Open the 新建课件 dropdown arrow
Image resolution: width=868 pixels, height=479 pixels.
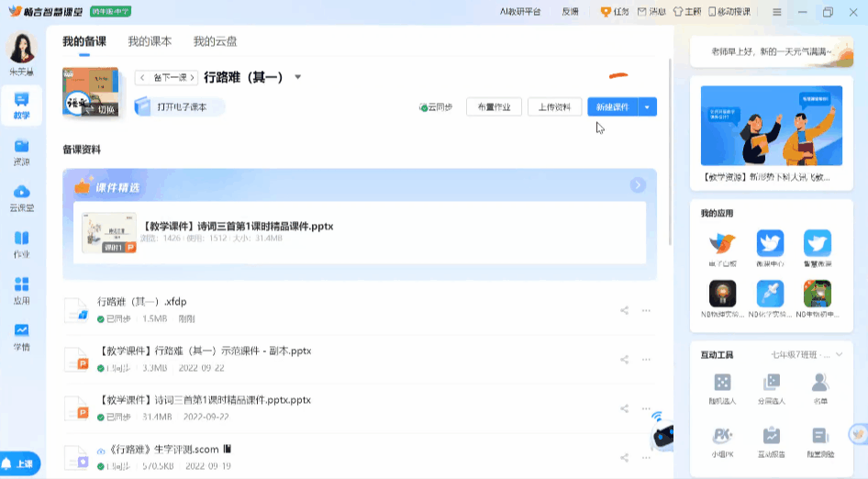click(x=648, y=107)
